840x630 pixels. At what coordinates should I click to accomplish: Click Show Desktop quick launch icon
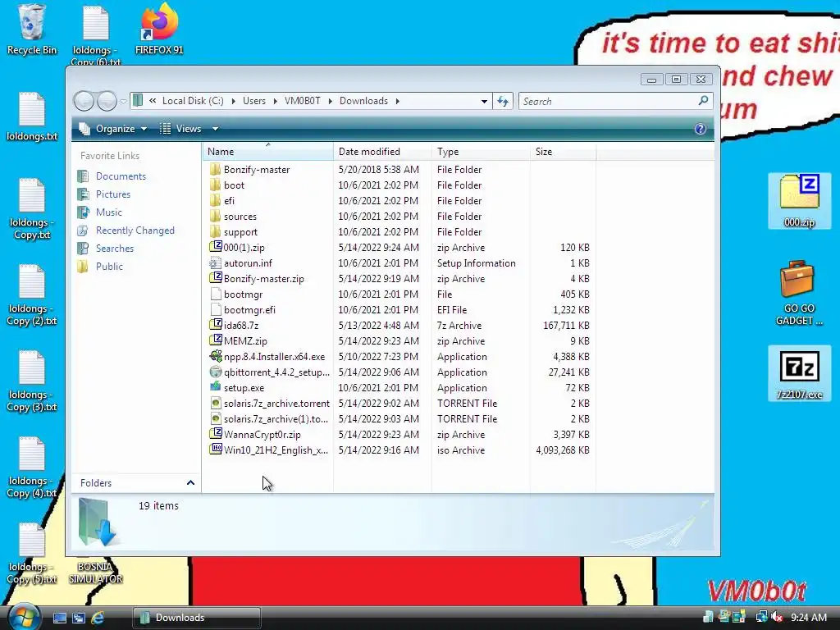point(59,618)
